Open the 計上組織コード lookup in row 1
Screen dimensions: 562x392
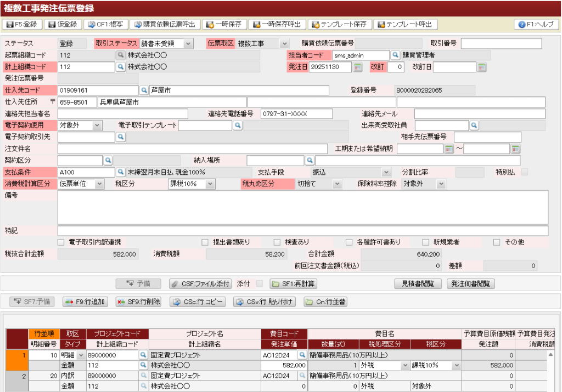tap(143, 365)
